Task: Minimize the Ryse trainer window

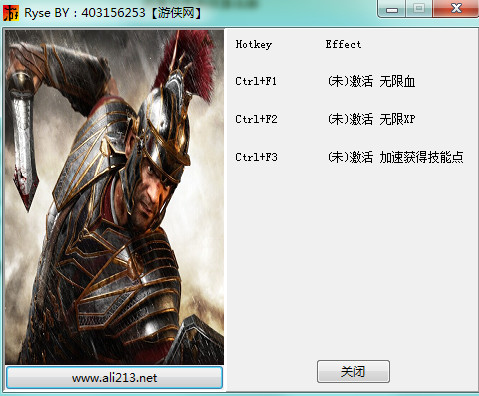Action: (392, 9)
